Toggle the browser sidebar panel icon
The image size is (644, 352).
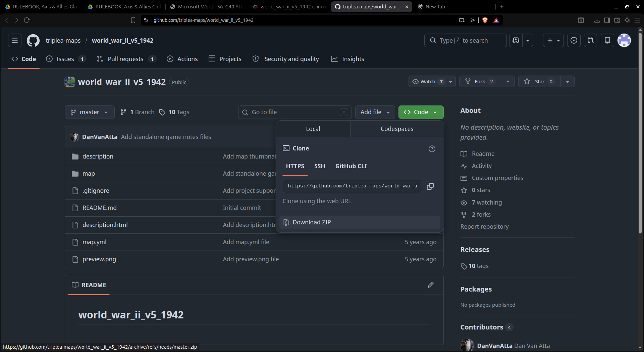point(607,20)
